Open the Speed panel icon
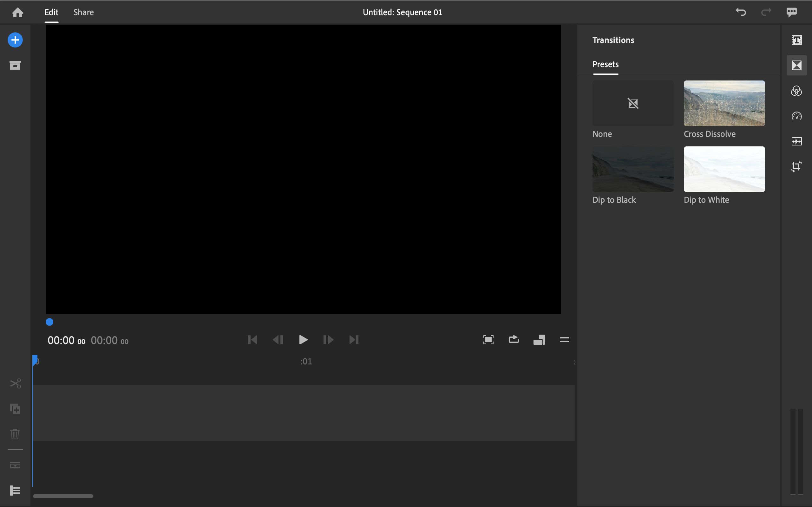 pos(796,116)
